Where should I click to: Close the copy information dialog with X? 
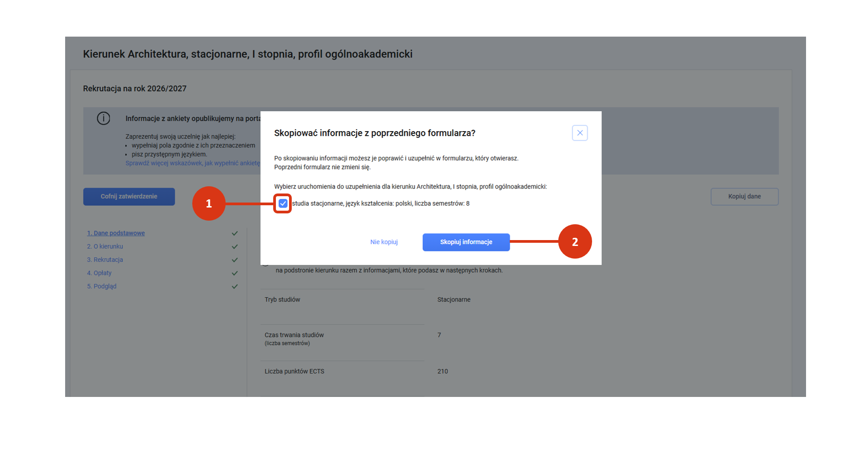pyautogui.click(x=579, y=133)
